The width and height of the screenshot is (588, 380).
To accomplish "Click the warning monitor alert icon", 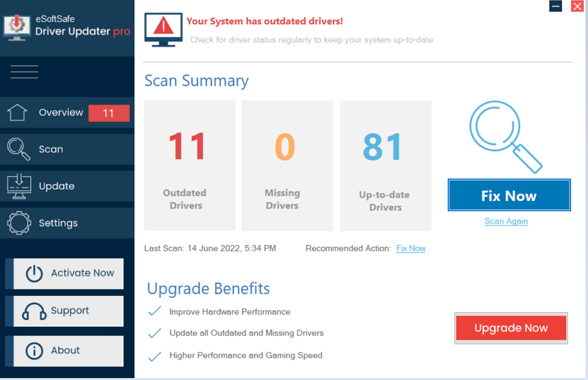I will pyautogui.click(x=164, y=30).
